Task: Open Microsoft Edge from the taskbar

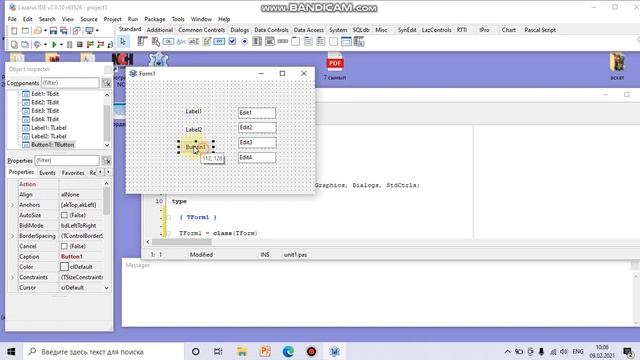Action: 288,351
